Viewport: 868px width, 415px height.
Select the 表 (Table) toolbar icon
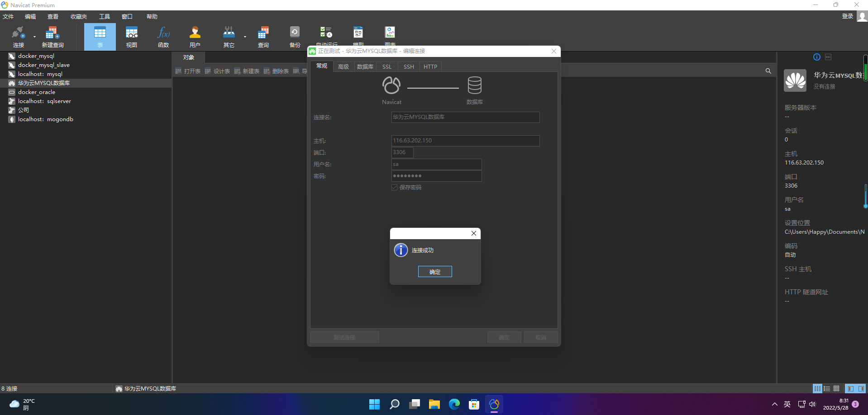click(x=100, y=37)
